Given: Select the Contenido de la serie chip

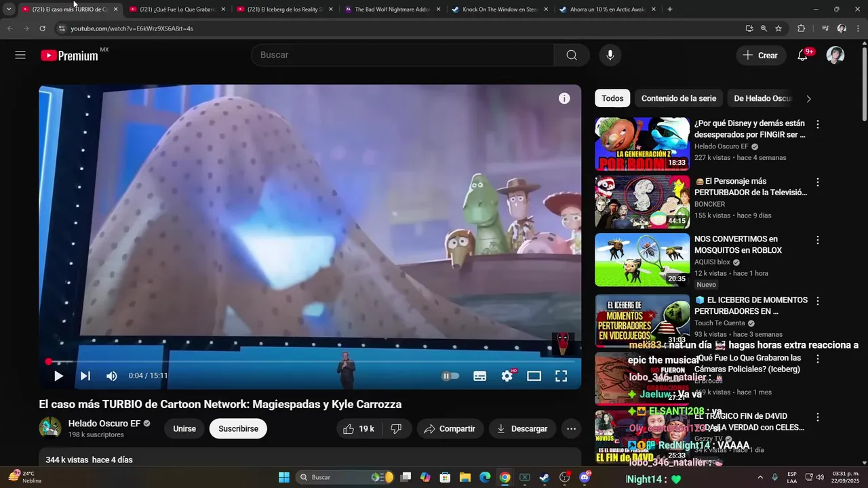Looking at the screenshot, I should pos(679,98).
